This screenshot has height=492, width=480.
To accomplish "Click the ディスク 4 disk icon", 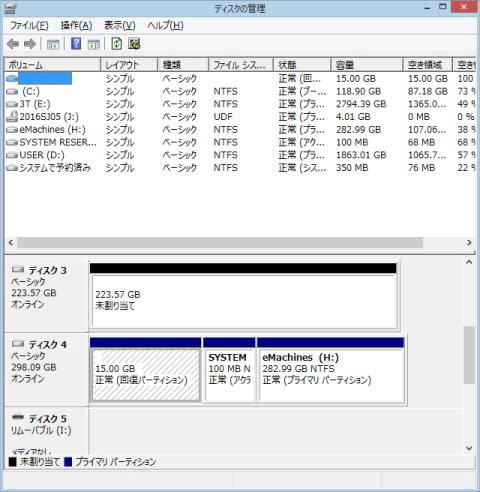I will [18, 343].
